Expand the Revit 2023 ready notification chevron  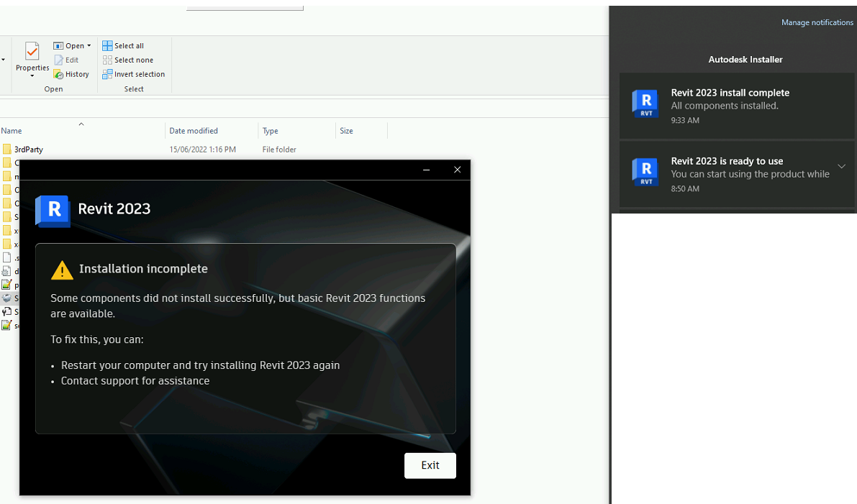(x=842, y=166)
